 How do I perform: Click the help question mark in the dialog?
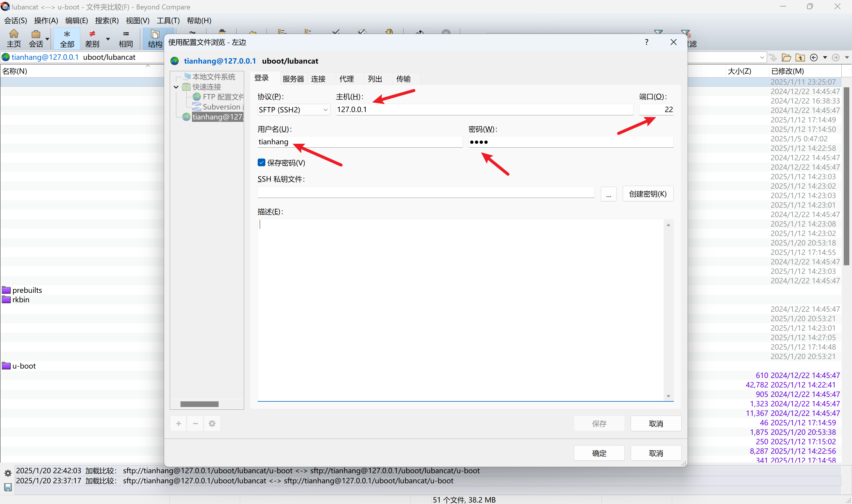[646, 42]
